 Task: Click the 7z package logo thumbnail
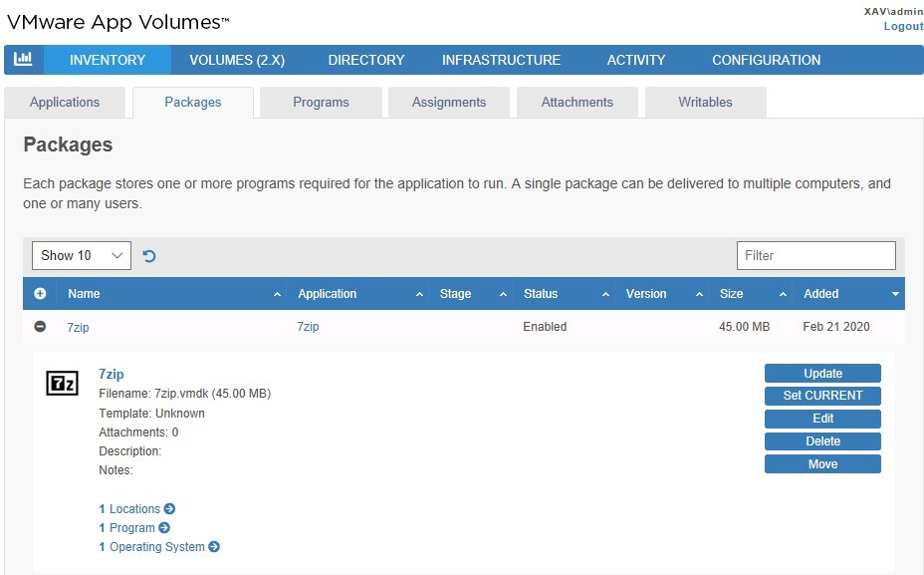(63, 384)
